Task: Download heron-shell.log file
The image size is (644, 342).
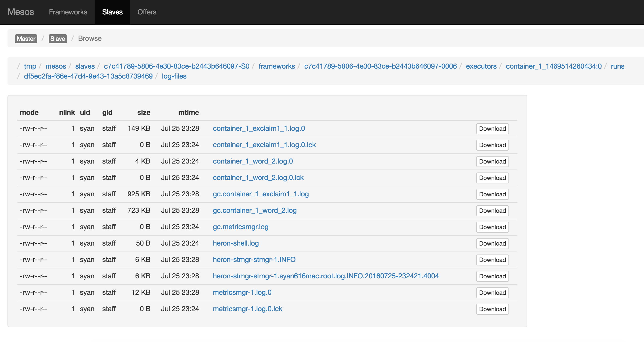Action: (x=492, y=243)
